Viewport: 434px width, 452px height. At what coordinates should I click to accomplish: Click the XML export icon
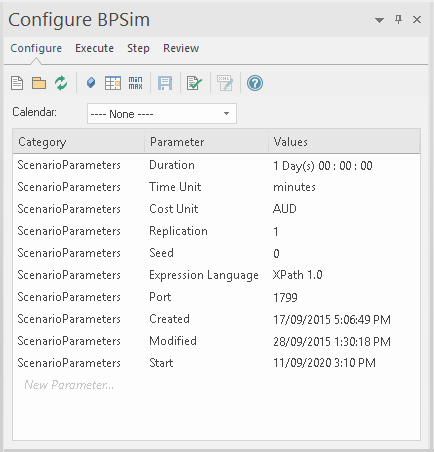pos(225,83)
